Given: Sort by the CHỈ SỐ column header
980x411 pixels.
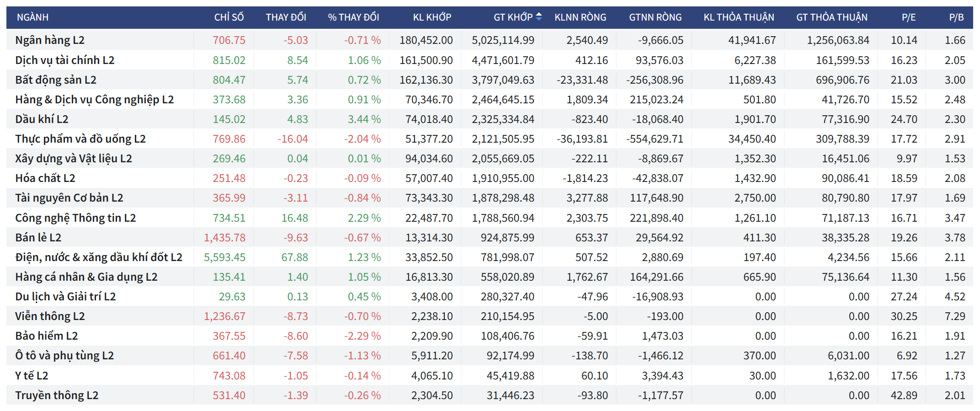Looking at the screenshot, I should point(229,17).
